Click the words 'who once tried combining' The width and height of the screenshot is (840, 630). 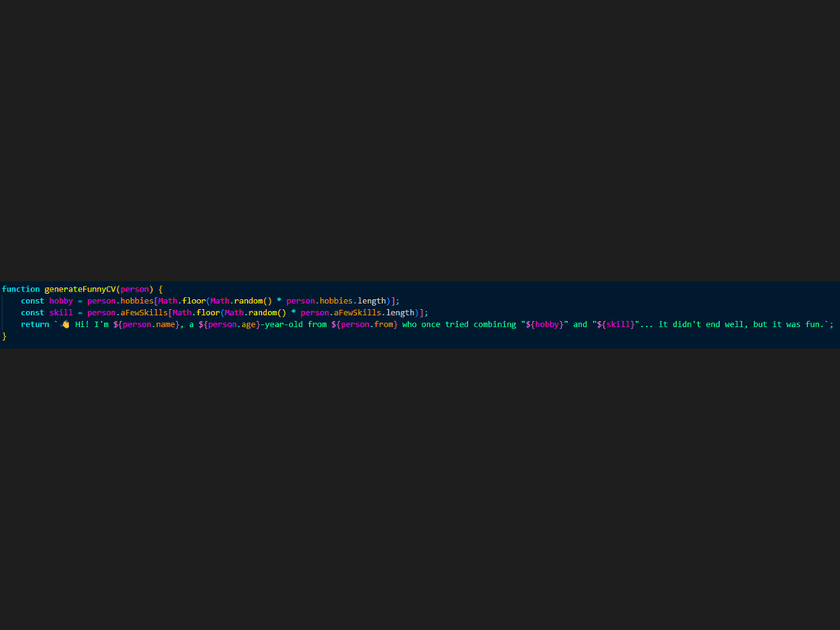pos(459,324)
